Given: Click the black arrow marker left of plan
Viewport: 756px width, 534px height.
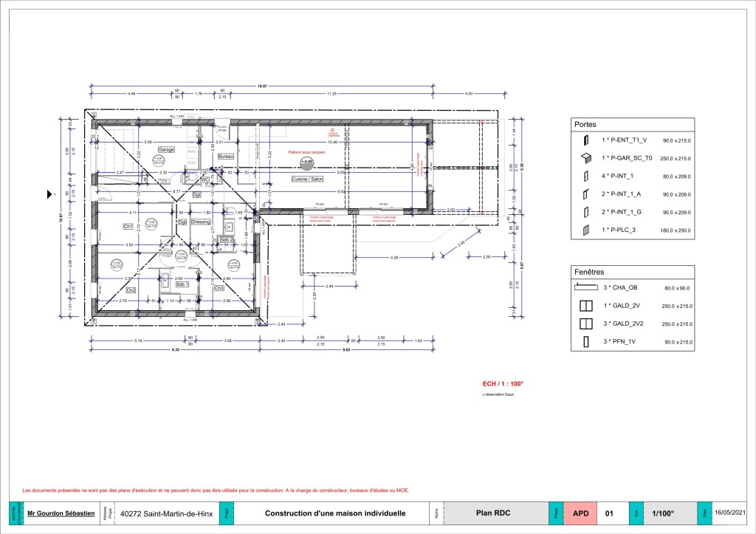Looking at the screenshot, I should (51, 194).
